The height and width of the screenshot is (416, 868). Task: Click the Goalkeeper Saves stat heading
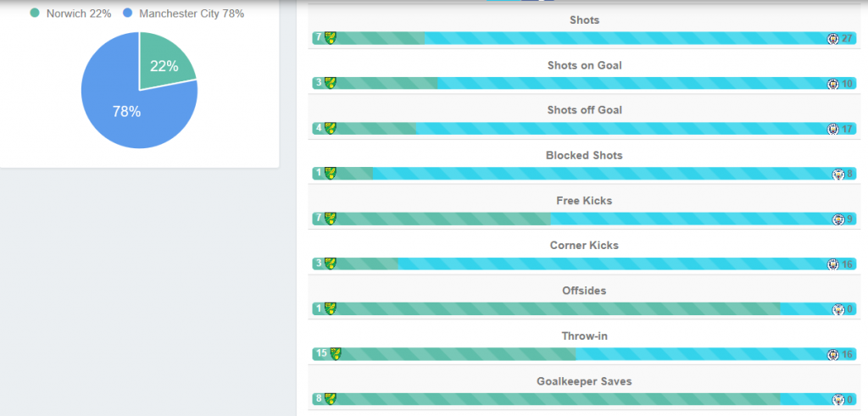click(584, 382)
